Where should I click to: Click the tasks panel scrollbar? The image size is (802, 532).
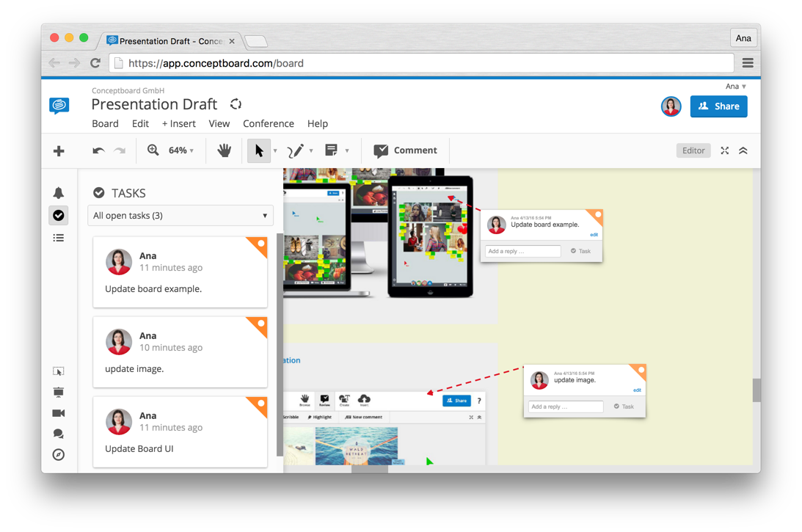click(280, 344)
